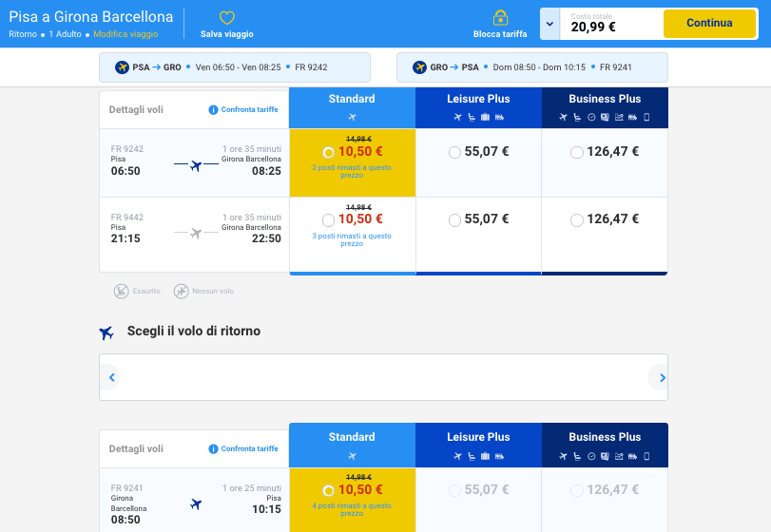Click the info icon beside return Confronta tariffe

213,449
